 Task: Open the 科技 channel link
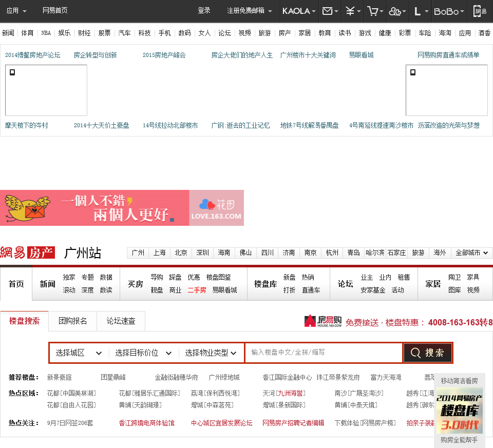click(144, 33)
